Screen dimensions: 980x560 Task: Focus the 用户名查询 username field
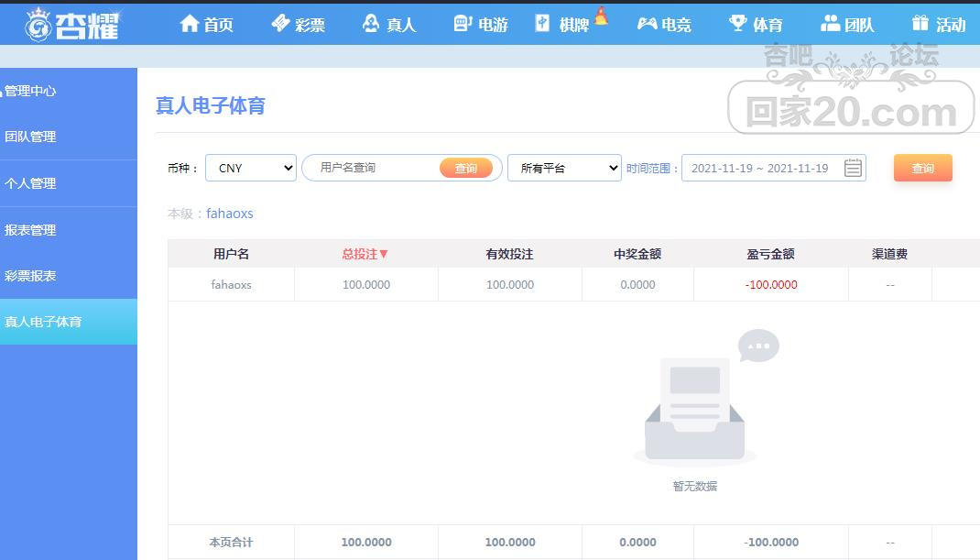[x=372, y=168]
